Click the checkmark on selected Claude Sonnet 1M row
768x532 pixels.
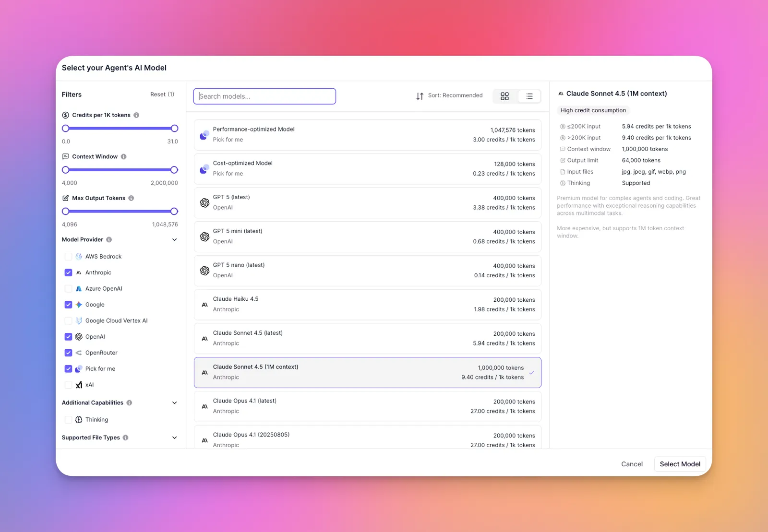tap(531, 373)
